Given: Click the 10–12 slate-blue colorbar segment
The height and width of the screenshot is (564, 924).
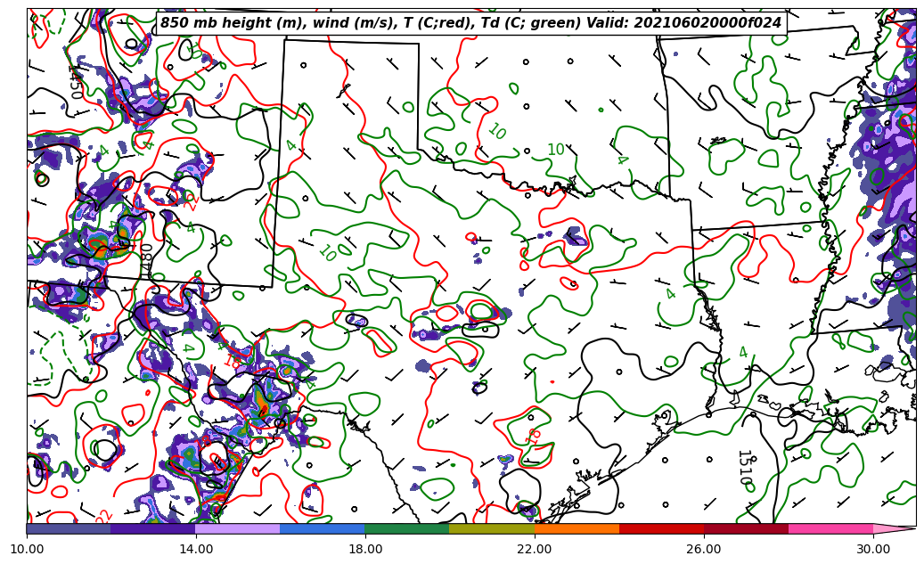Looking at the screenshot, I should point(69,528).
